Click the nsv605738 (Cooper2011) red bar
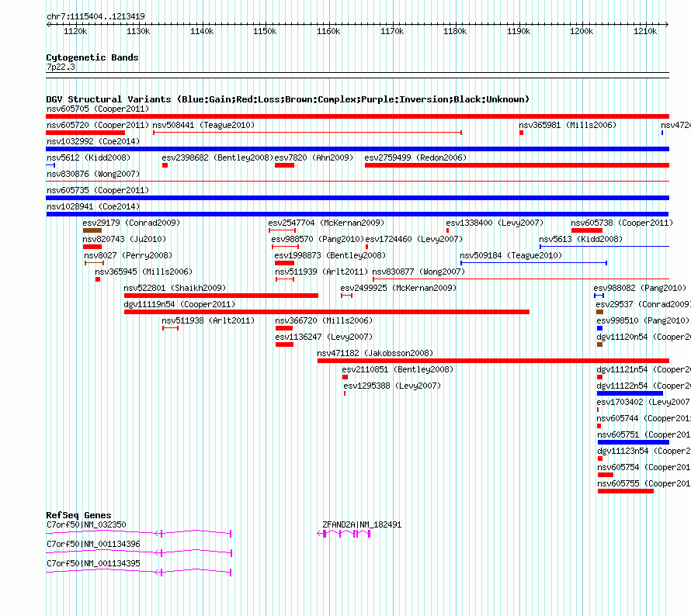Screen dimensions: 691x616 pyautogui.click(x=586, y=230)
